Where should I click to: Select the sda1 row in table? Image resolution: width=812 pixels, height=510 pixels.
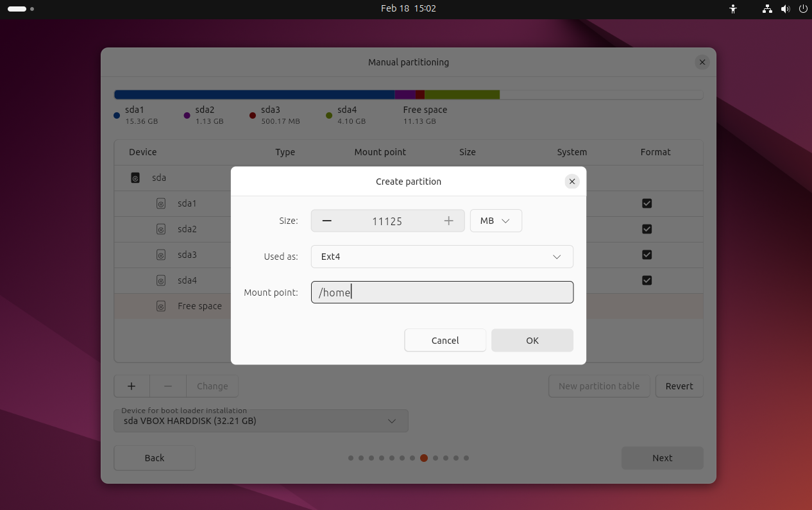409,203
